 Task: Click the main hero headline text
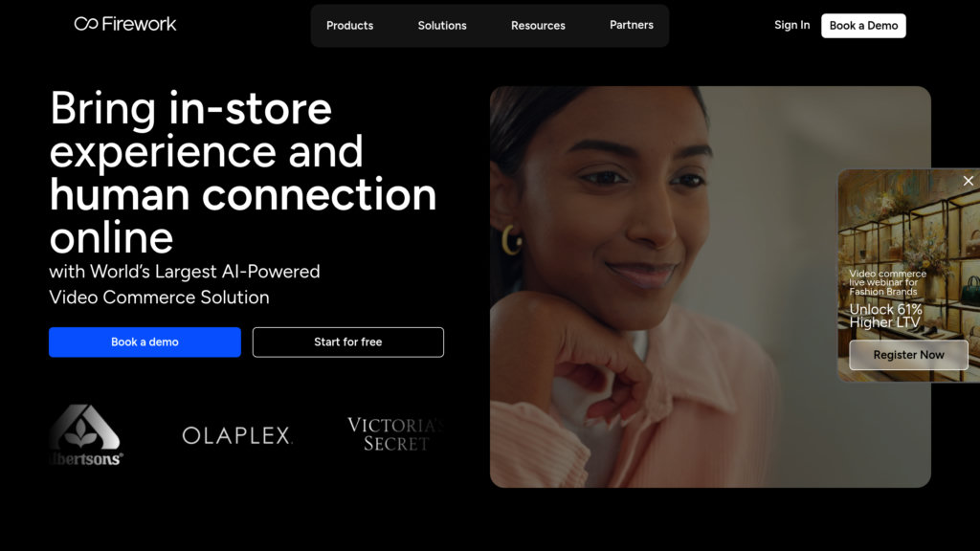pyautogui.click(x=242, y=172)
